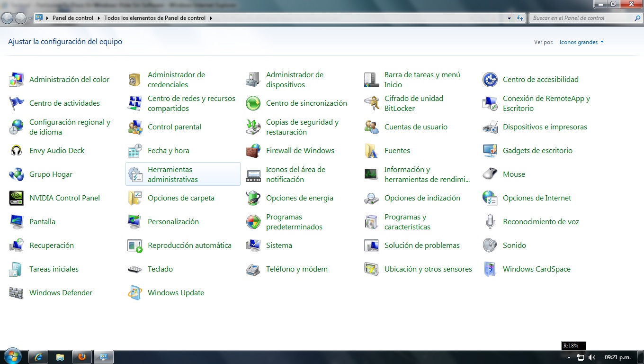Click the NVIDIA Control Panel icon
The width and height of the screenshot is (644, 364).
17,198
